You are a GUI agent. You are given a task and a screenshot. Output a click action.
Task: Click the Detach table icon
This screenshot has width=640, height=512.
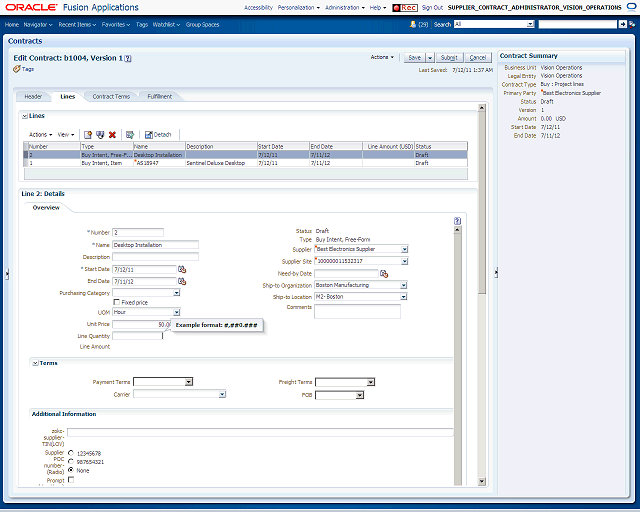point(158,135)
